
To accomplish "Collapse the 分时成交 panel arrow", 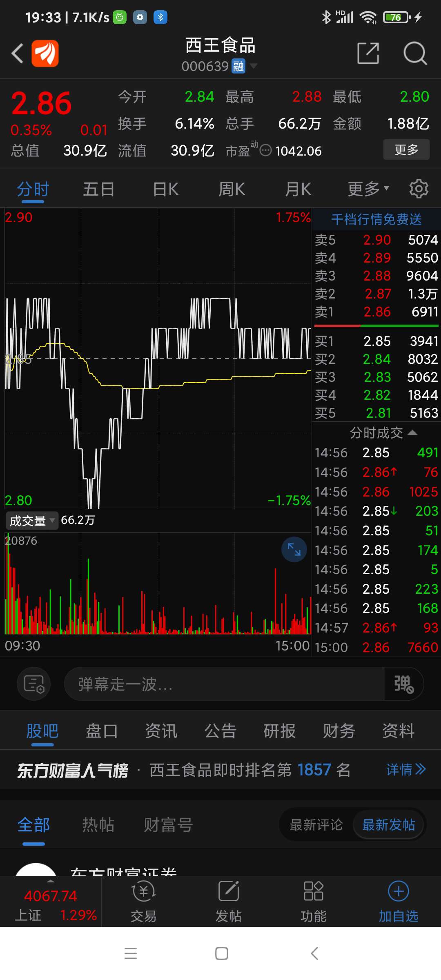I will pos(412,432).
